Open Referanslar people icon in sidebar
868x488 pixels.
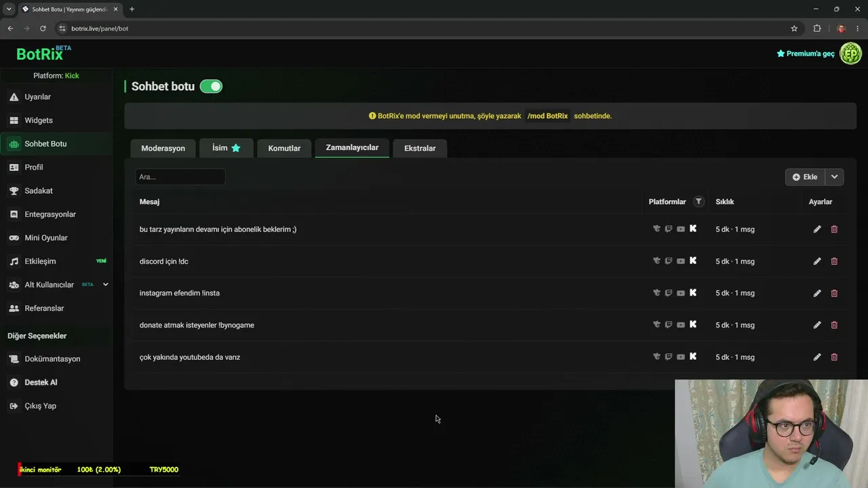(x=14, y=308)
